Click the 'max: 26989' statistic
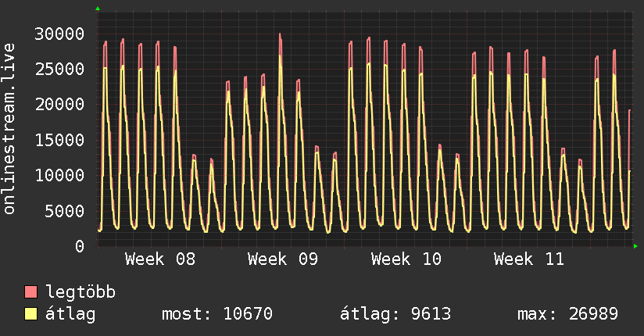Screen dimensions: 644x336 point(567,315)
